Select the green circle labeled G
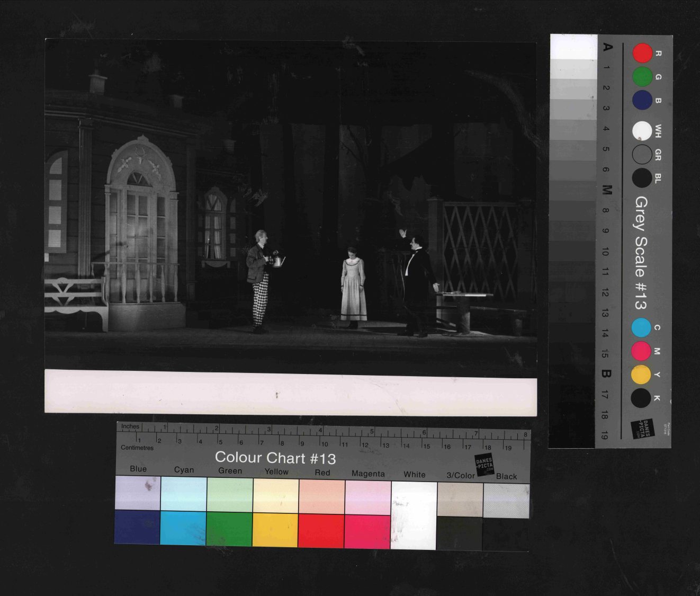The image size is (700, 596). pyautogui.click(x=642, y=77)
